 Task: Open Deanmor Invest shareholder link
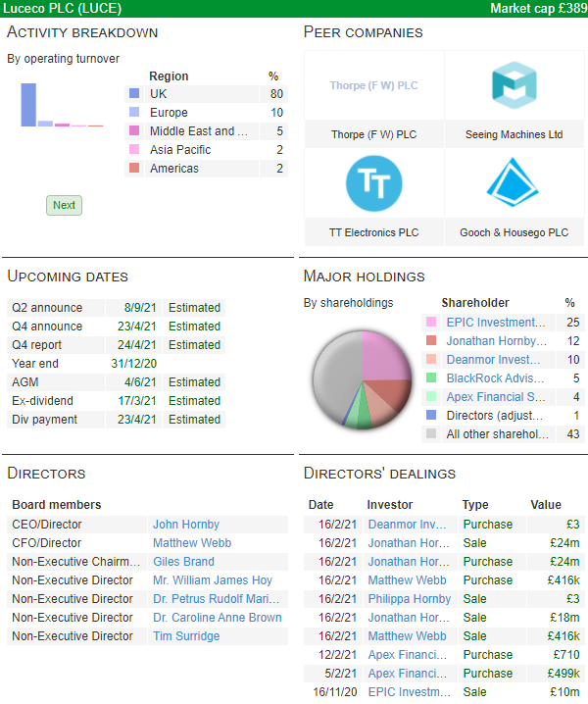[493, 360]
